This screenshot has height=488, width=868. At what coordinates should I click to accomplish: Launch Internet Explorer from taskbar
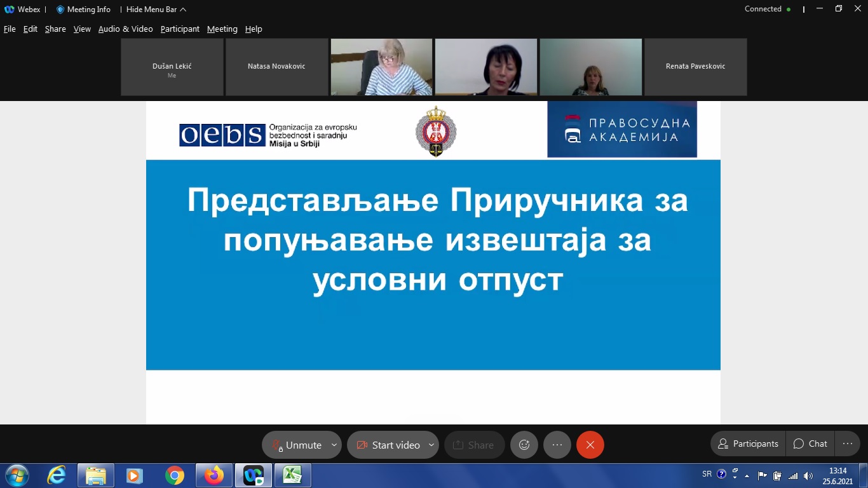coord(57,475)
